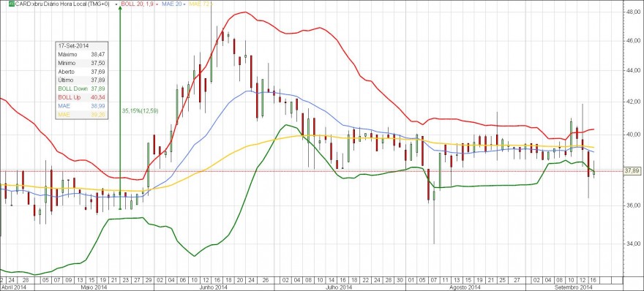
Task: Click the Mínimo 37,50 row
Action: pos(82,63)
